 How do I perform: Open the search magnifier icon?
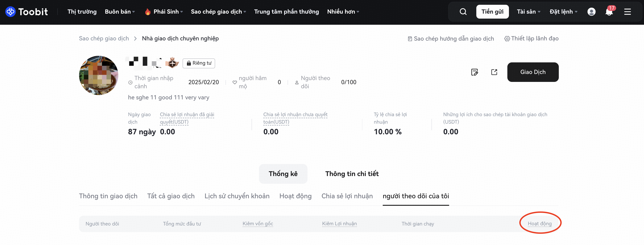(463, 12)
